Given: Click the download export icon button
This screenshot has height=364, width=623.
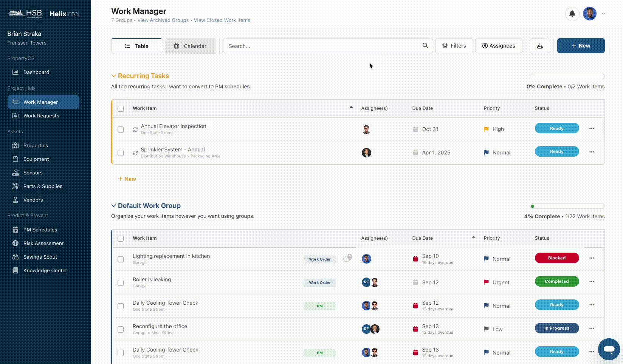Looking at the screenshot, I should click(540, 46).
